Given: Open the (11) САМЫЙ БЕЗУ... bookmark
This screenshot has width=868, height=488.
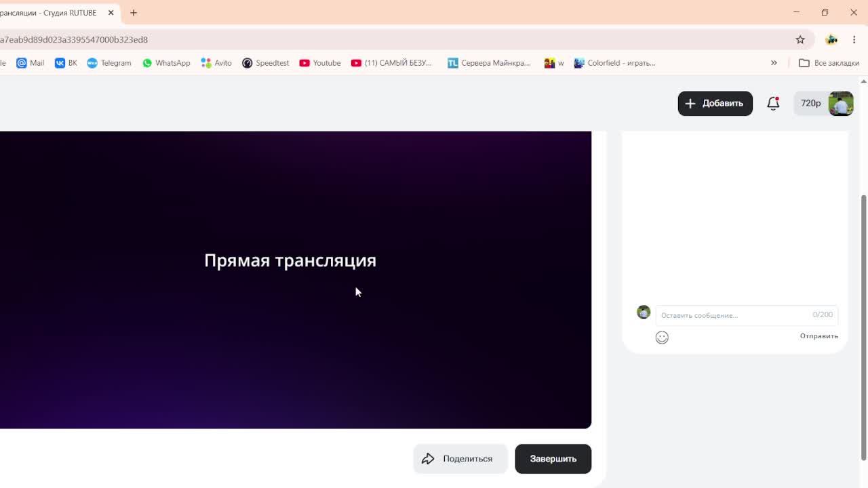Looking at the screenshot, I should [x=391, y=63].
